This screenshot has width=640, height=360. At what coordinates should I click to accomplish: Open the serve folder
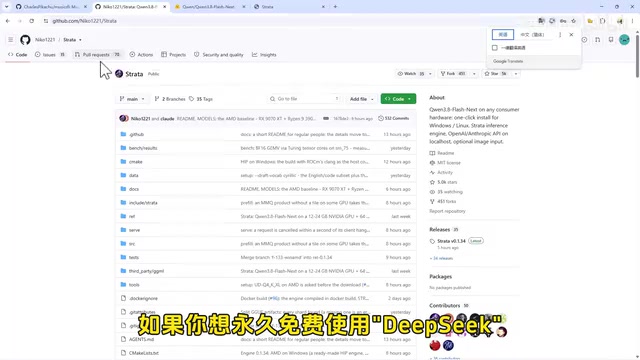pyautogui.click(x=134, y=230)
